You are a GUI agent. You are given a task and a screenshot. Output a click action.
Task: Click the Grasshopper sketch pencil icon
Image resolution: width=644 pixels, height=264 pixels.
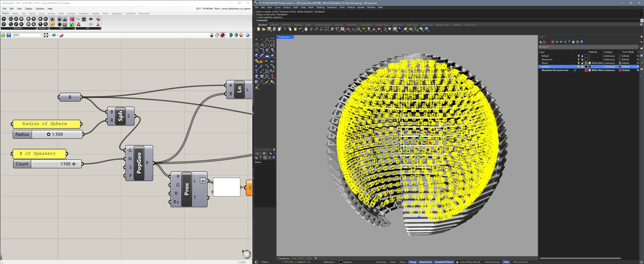coord(61,35)
